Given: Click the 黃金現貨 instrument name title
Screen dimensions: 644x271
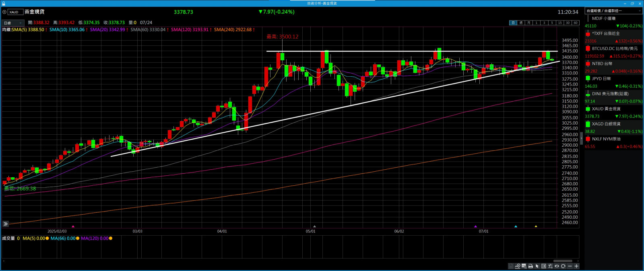Looking at the screenshot, I should click(x=35, y=12).
